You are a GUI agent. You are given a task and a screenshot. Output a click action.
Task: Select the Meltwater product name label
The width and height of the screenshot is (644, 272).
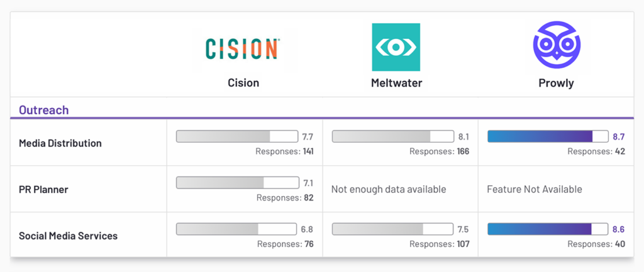[x=396, y=82]
